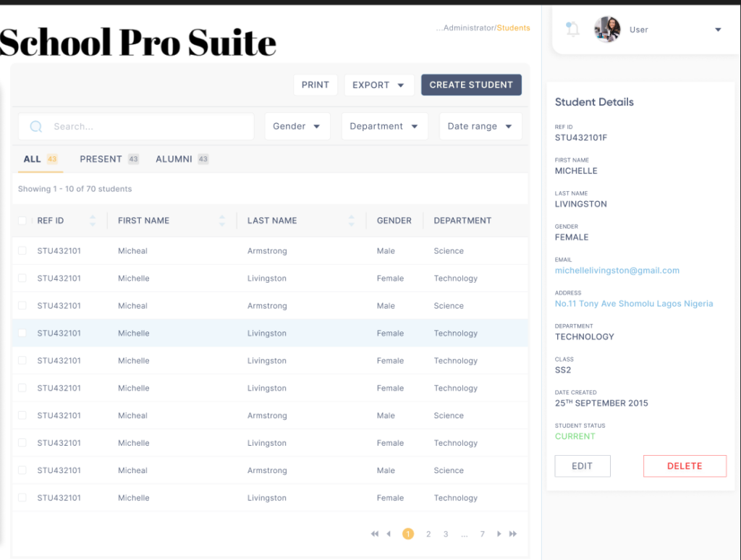The height and width of the screenshot is (560, 741).
Task: Open the Gender filter dropdown
Action: tap(297, 126)
